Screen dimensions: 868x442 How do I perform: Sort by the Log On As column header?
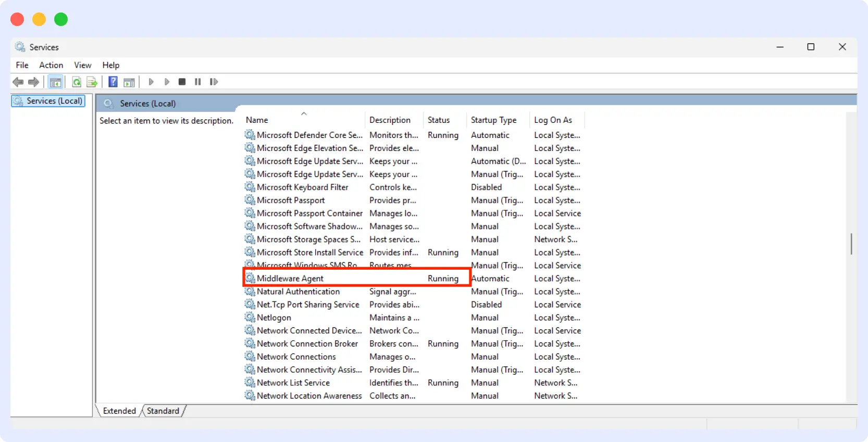557,120
